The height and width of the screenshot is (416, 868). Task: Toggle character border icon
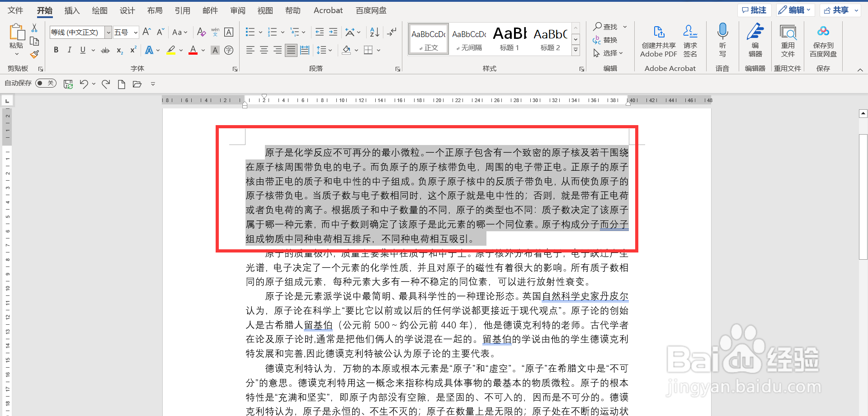click(x=229, y=32)
